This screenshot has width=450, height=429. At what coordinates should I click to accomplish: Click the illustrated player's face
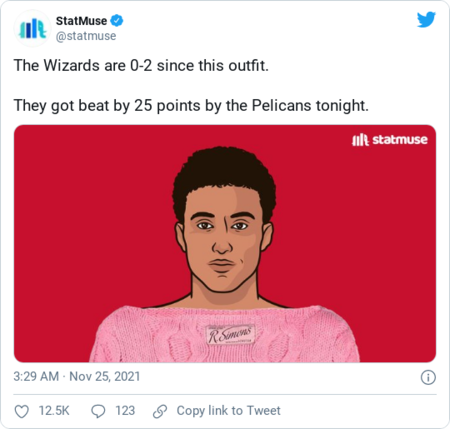[224, 238]
